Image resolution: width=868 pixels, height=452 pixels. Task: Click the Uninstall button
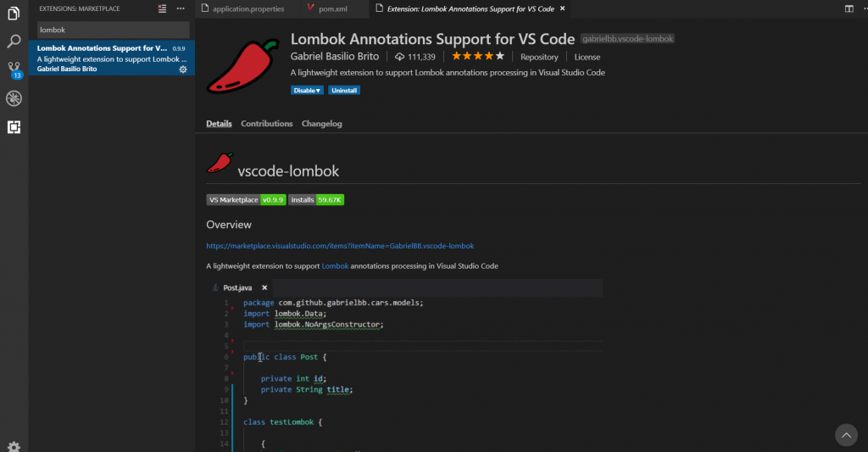pyautogui.click(x=344, y=90)
